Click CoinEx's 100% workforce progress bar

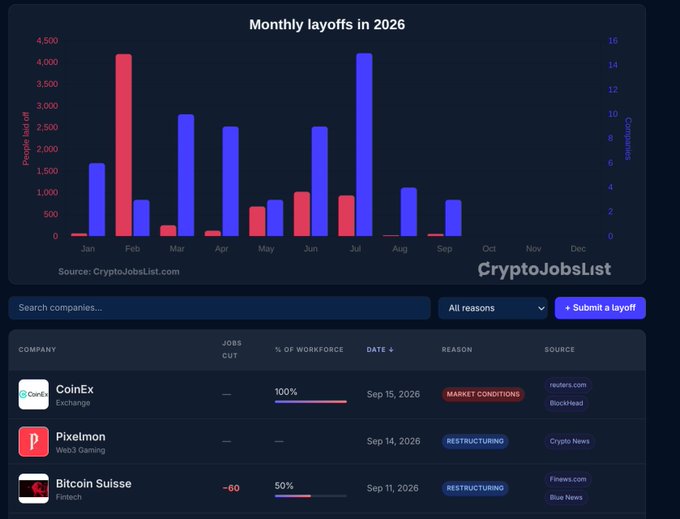[x=311, y=402]
